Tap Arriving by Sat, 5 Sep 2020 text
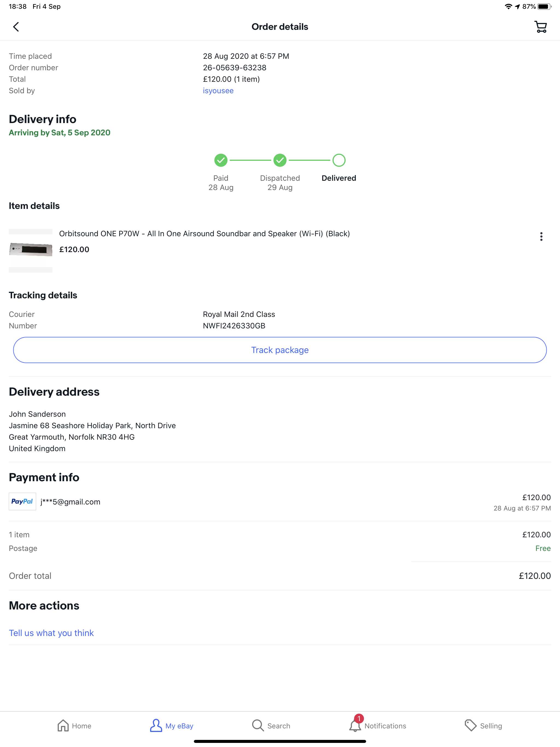 coord(59,132)
